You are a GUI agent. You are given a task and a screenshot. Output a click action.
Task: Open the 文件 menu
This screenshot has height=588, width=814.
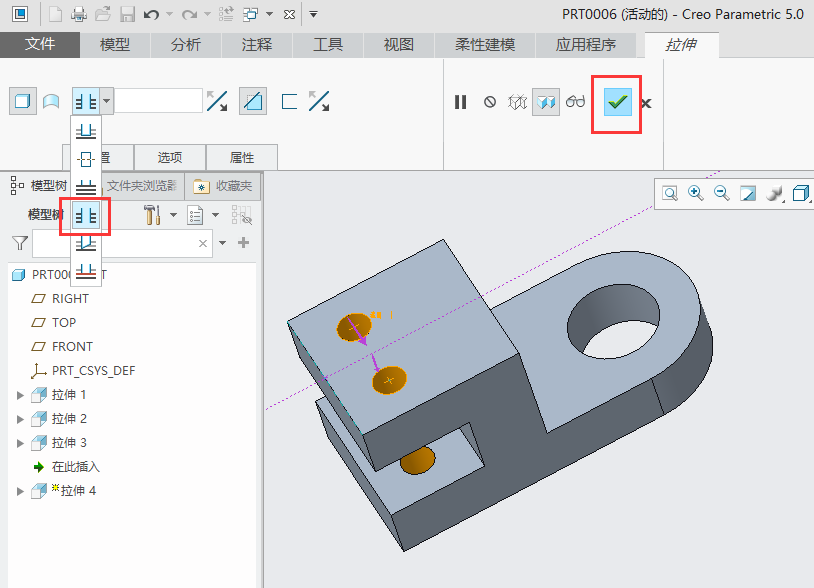click(x=40, y=45)
